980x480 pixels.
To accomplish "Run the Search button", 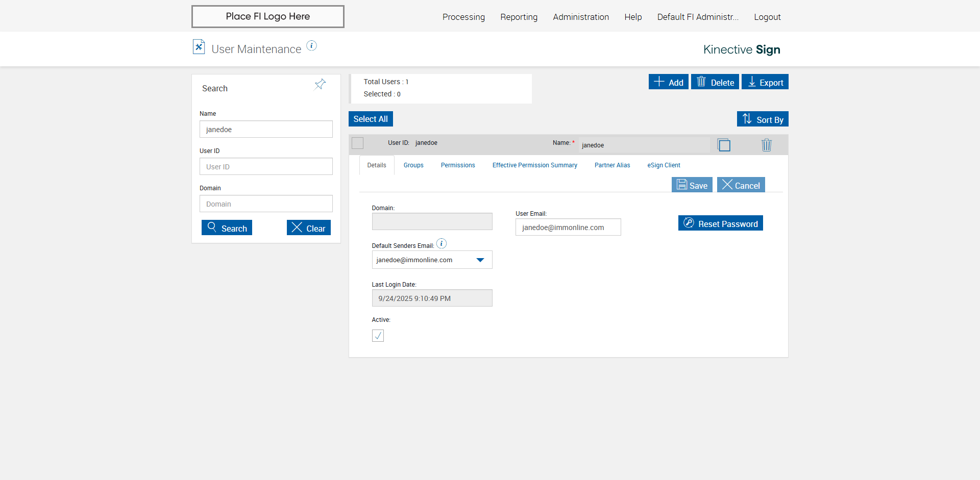I will pos(227,228).
